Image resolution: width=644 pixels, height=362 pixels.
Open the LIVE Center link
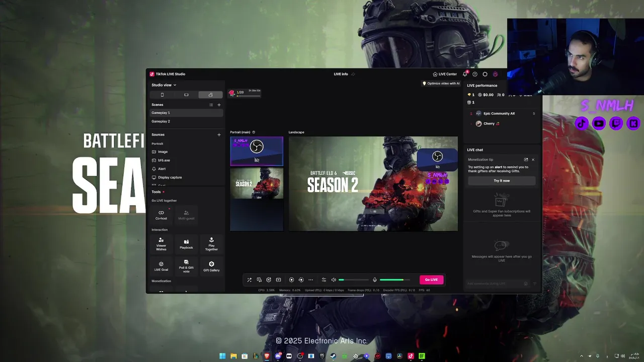pyautogui.click(x=445, y=74)
